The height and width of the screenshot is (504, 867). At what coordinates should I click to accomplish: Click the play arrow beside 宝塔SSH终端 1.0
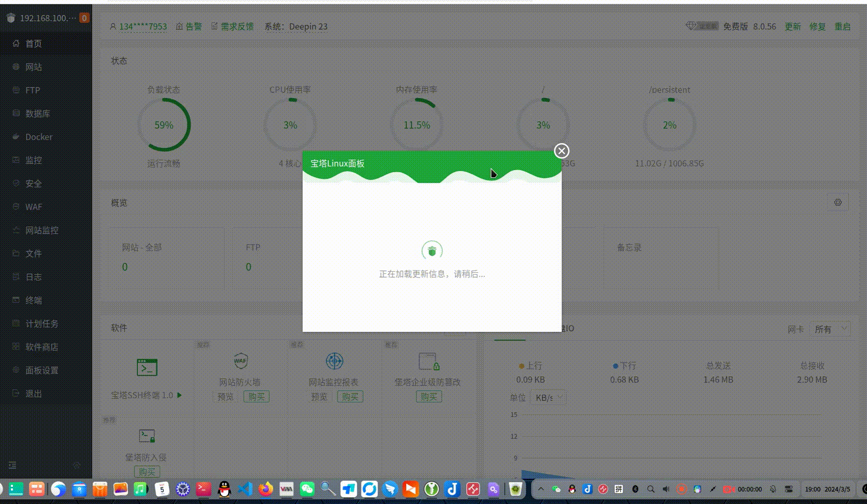(179, 395)
